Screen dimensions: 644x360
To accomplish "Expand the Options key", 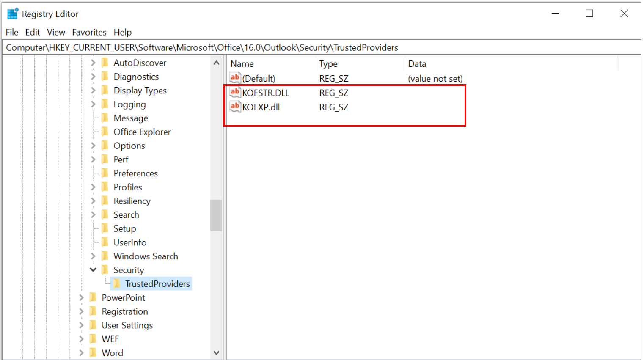I will [93, 146].
